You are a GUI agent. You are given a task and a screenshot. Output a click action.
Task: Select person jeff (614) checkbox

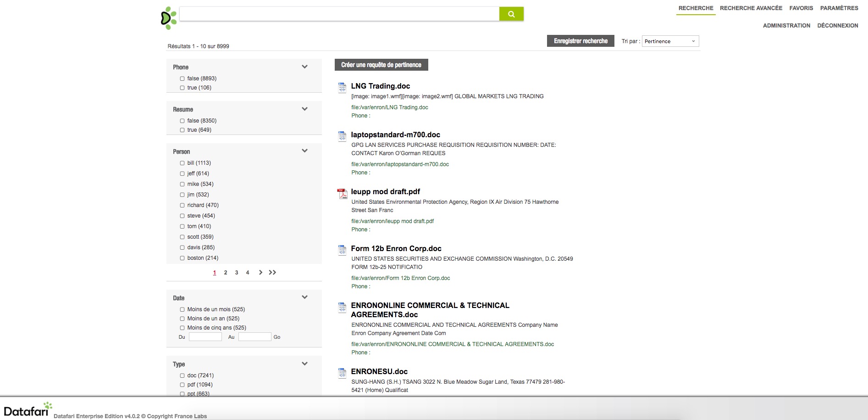[182, 174]
